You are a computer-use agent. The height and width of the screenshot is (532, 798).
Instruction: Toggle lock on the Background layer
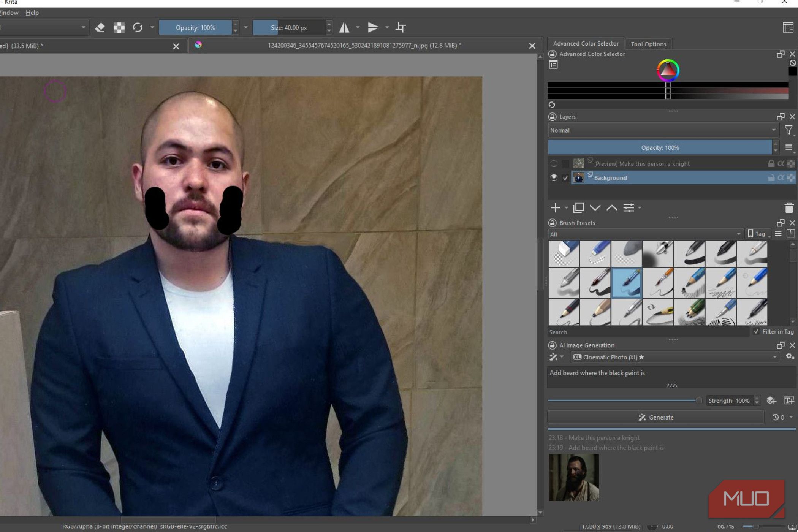pos(771,177)
